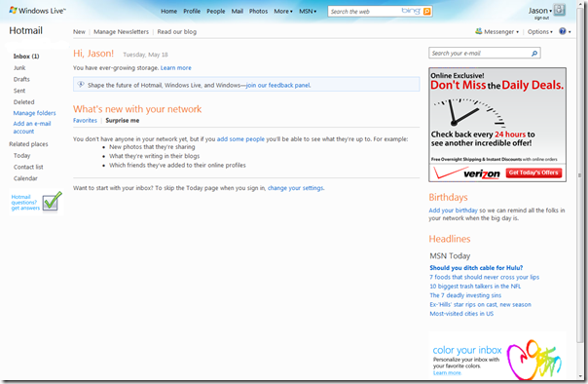The image size is (588, 384).
Task: Click Get Today's Offers button
Action: pos(533,173)
